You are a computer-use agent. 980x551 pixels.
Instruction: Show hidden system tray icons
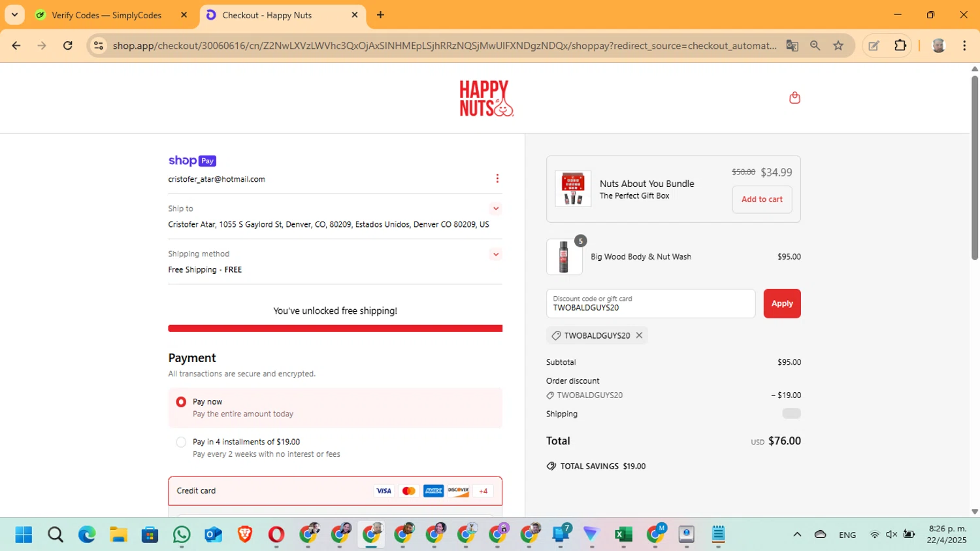pos(797,535)
